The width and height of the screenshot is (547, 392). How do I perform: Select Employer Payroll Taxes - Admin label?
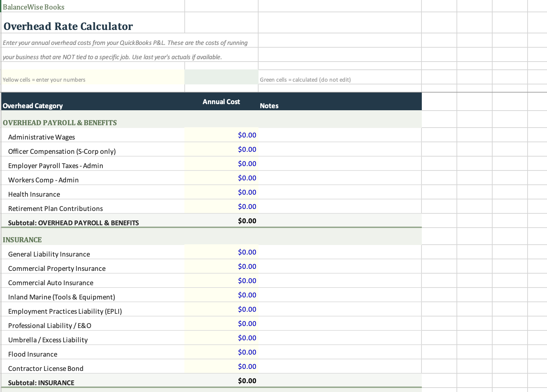[55, 166]
